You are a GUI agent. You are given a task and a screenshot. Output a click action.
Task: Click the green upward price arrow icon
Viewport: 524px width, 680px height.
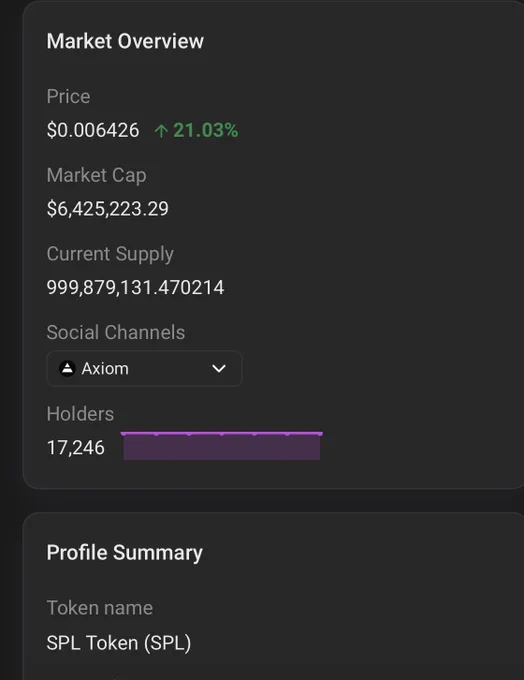(161, 131)
